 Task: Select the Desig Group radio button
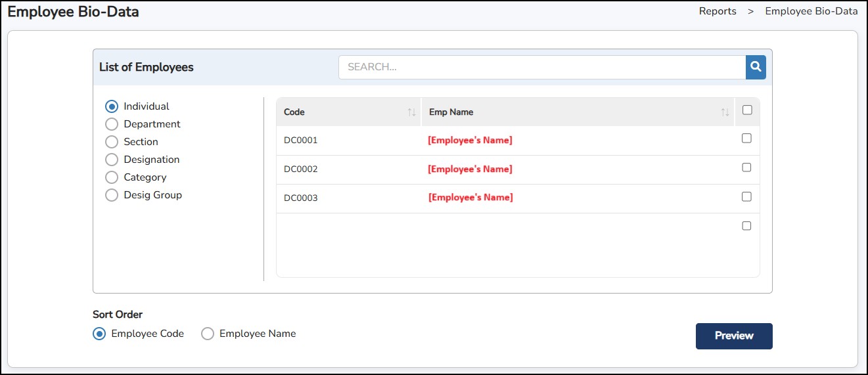112,195
